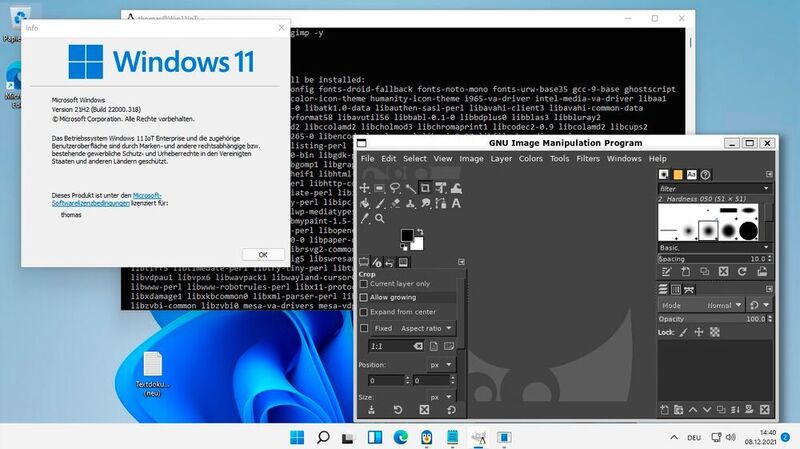Open Brushes dock tab configuration menu
Image resolution: width=800 pixels, height=449 pixels.
point(769,174)
